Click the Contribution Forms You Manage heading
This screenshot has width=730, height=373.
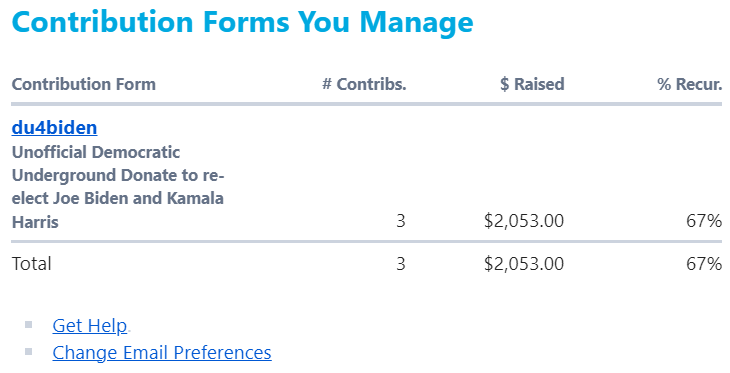coord(242,22)
